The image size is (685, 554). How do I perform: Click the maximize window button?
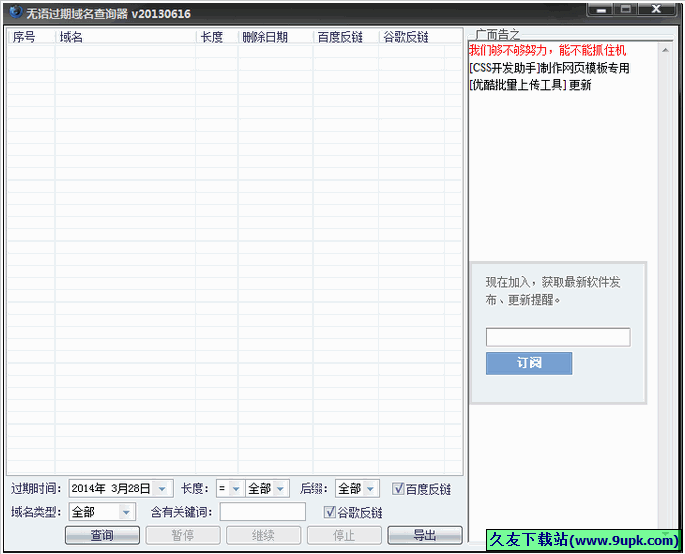[x=626, y=9]
